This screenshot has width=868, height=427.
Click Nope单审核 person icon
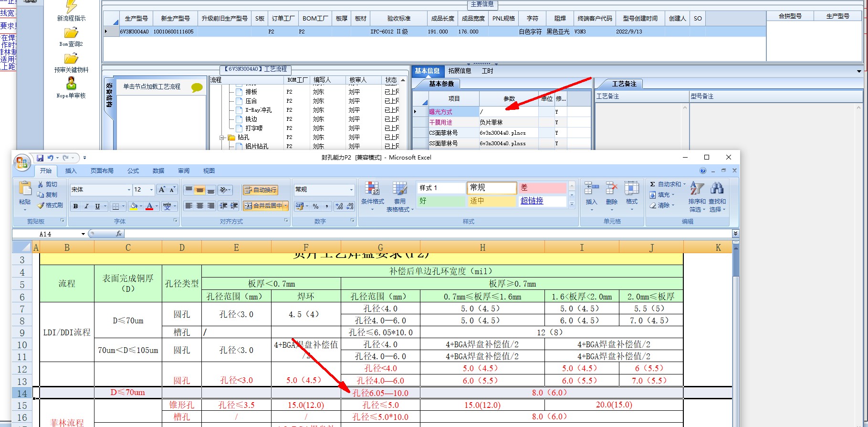71,83
